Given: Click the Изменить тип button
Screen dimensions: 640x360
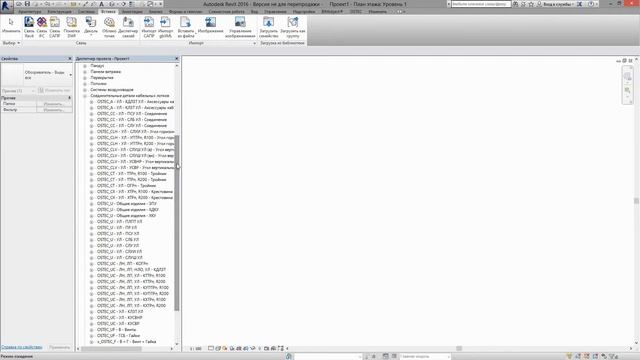Looking at the screenshot, I should (x=55, y=91).
